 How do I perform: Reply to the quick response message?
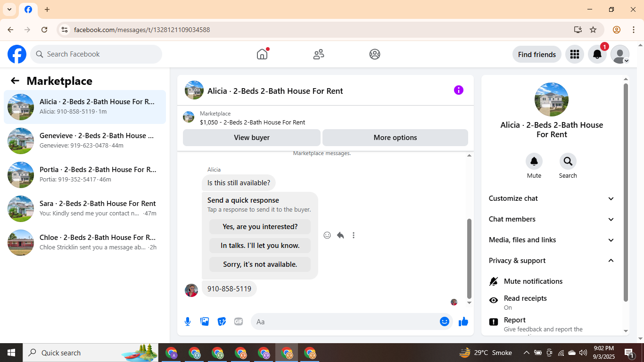click(x=340, y=235)
